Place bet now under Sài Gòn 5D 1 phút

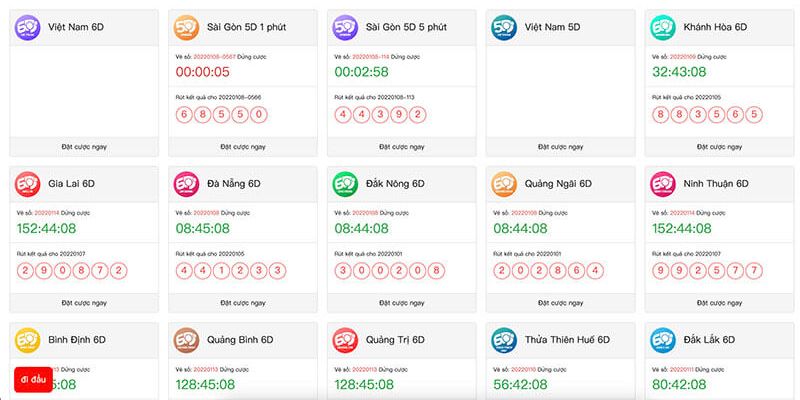pyautogui.click(x=243, y=146)
